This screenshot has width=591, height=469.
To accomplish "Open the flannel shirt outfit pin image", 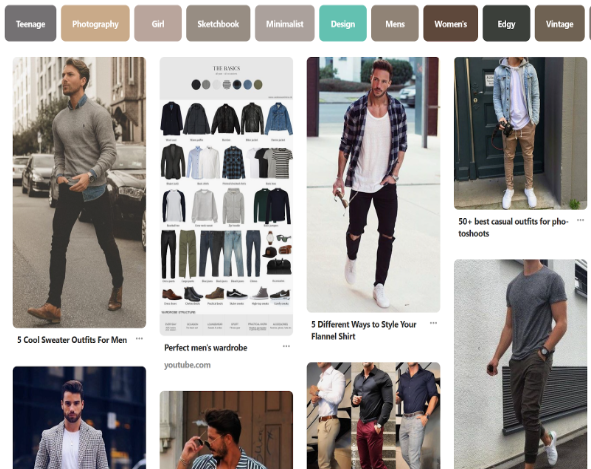I will tap(373, 185).
